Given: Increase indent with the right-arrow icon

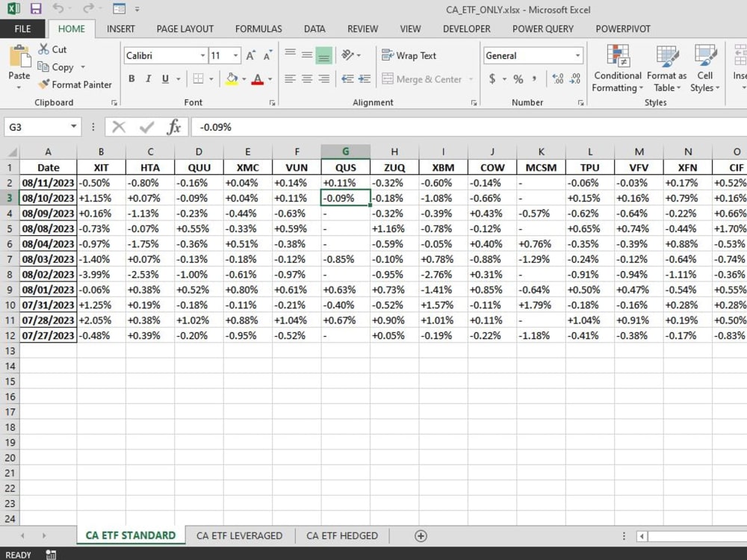Looking at the screenshot, I should point(365,79).
